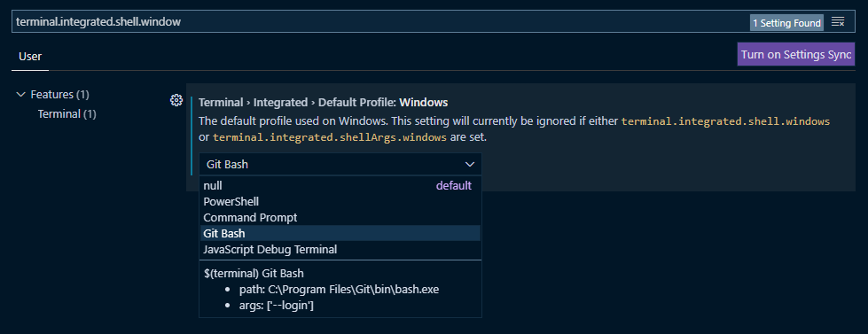This screenshot has width=868, height=334.
Task: Pick Command Prompt as default profile
Action: [x=340, y=217]
